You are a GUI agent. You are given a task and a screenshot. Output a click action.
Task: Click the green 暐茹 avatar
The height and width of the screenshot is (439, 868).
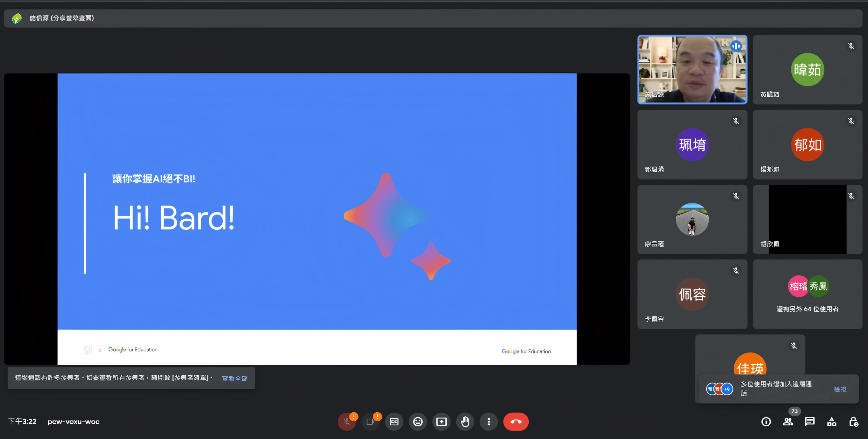pos(807,69)
